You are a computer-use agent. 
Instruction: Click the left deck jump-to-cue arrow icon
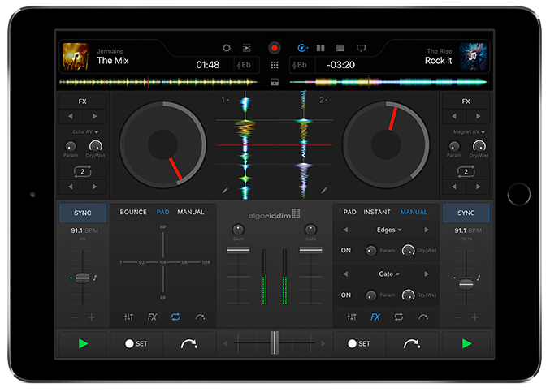pos(189,344)
